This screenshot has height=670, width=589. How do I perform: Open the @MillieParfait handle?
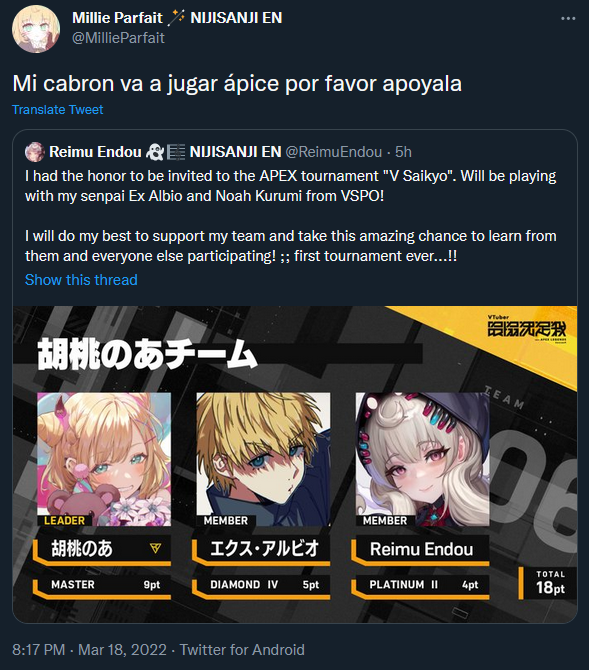[x=118, y=38]
